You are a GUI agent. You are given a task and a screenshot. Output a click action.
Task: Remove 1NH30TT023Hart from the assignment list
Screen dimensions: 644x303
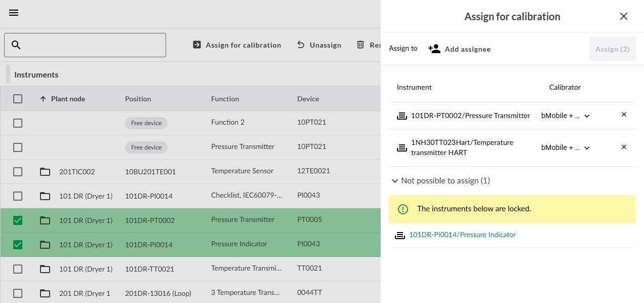(624, 147)
